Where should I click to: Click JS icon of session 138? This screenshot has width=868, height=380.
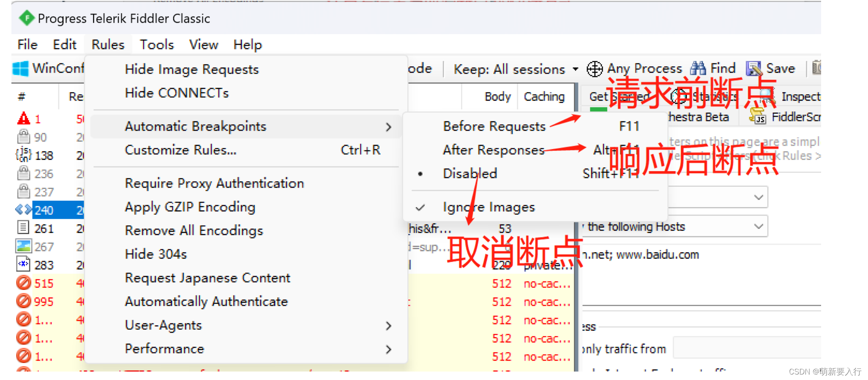click(23, 155)
